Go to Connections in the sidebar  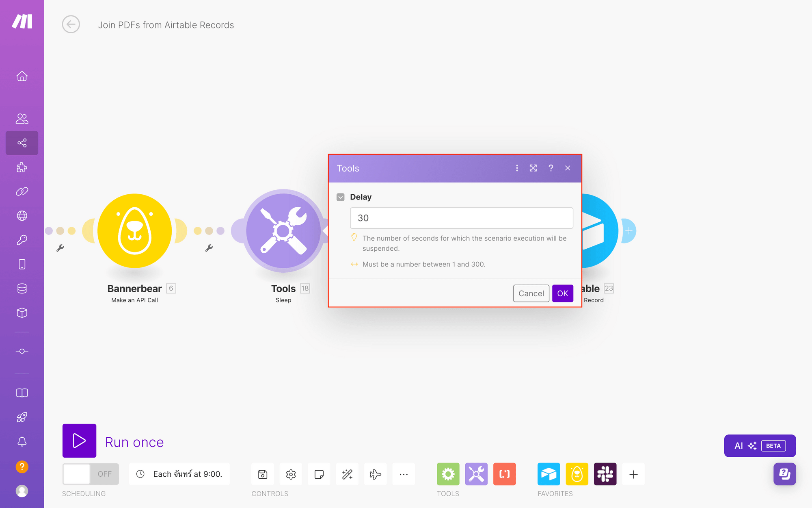click(22, 191)
